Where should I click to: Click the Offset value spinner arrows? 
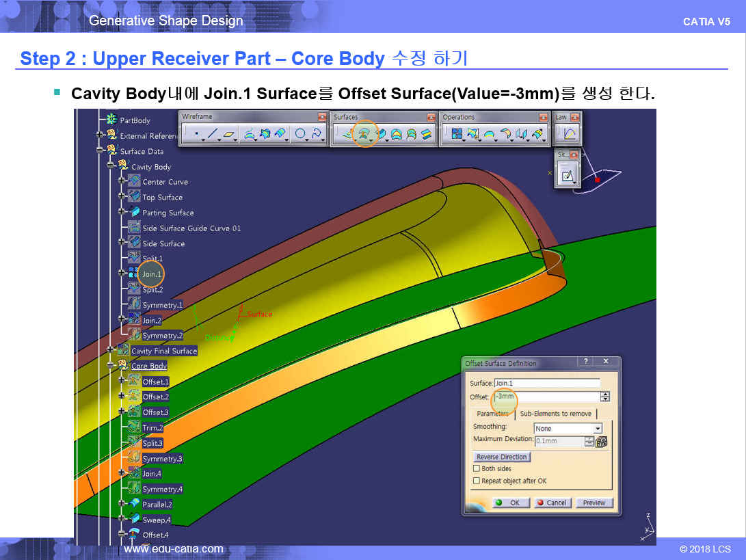[604, 397]
